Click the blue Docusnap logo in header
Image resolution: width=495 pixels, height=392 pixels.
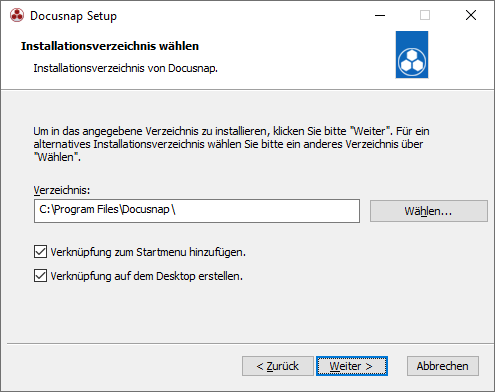coord(412,55)
